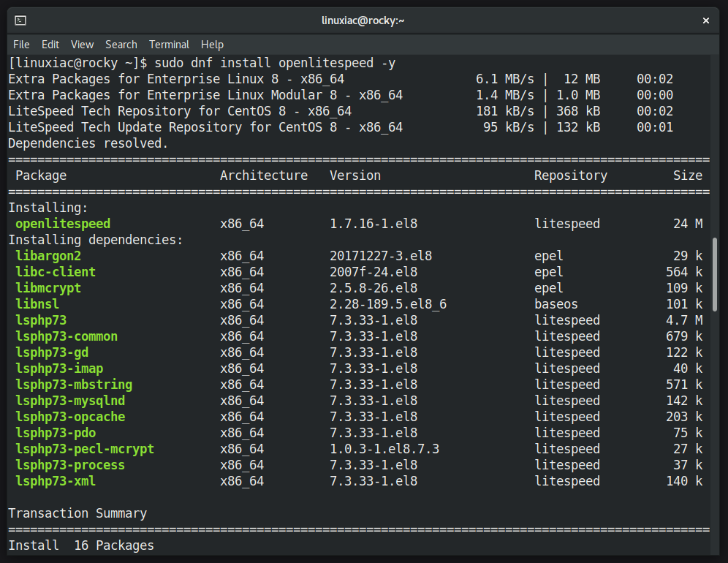Click version 2007f-24.el8
Image resolution: width=728 pixels, height=563 pixels.
pos(374,272)
